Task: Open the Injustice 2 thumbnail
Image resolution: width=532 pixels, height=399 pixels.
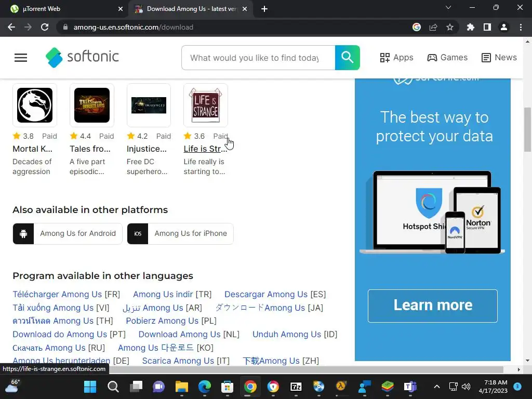Action: pyautogui.click(x=149, y=105)
